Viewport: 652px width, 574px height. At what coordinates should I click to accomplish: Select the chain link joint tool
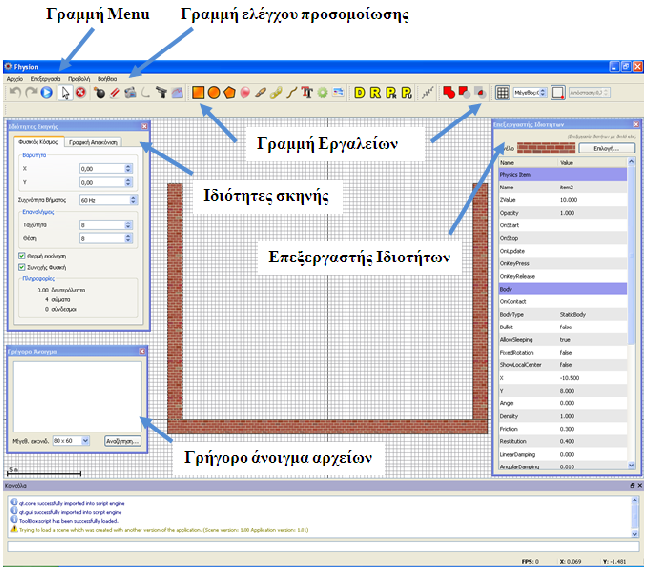(276, 92)
